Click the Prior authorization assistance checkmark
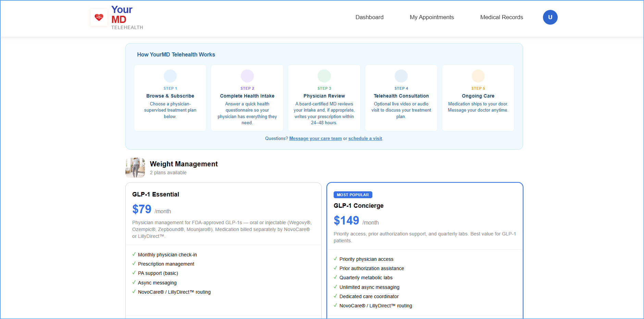This screenshot has width=644, height=319. click(x=335, y=268)
